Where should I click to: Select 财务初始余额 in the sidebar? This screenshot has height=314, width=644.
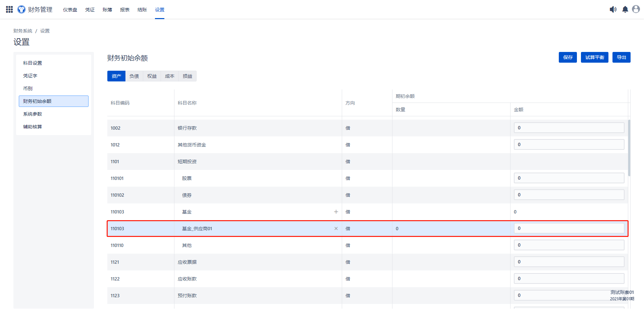[x=54, y=101]
